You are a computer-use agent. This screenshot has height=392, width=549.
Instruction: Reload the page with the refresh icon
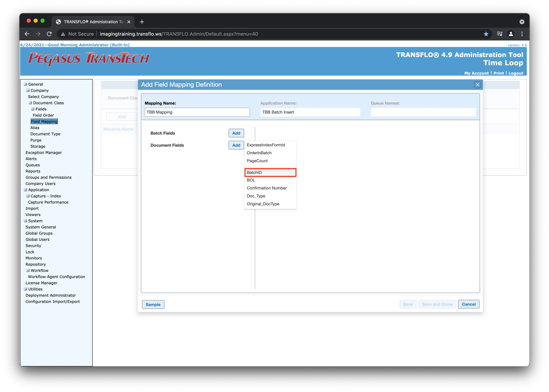pyautogui.click(x=49, y=34)
